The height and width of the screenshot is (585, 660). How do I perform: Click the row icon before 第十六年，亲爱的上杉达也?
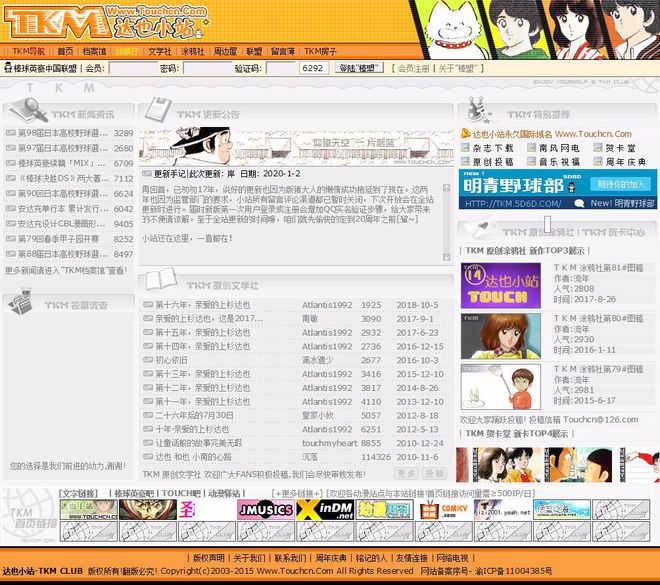pyautogui.click(x=148, y=304)
